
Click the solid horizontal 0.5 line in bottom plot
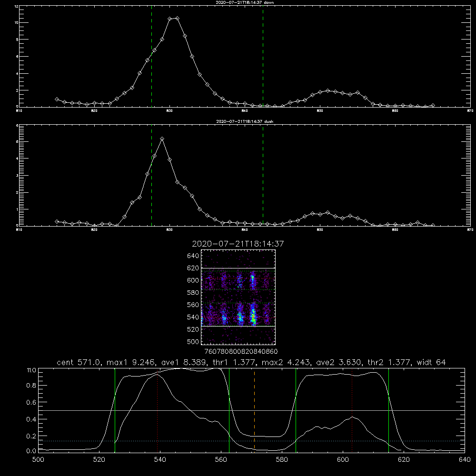tap(251, 410)
